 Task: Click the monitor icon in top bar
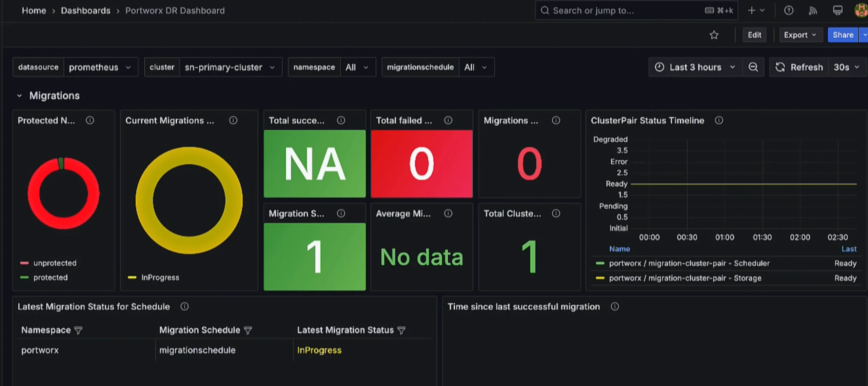[837, 11]
